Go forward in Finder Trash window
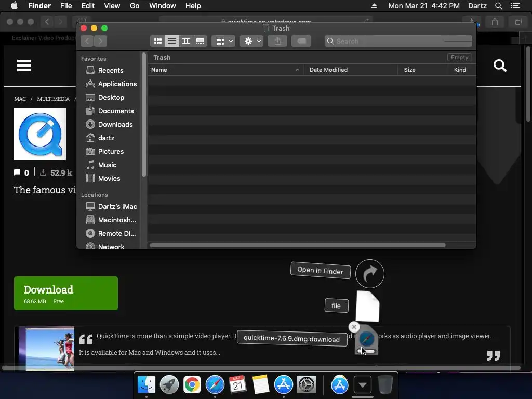532x399 pixels. click(100, 41)
